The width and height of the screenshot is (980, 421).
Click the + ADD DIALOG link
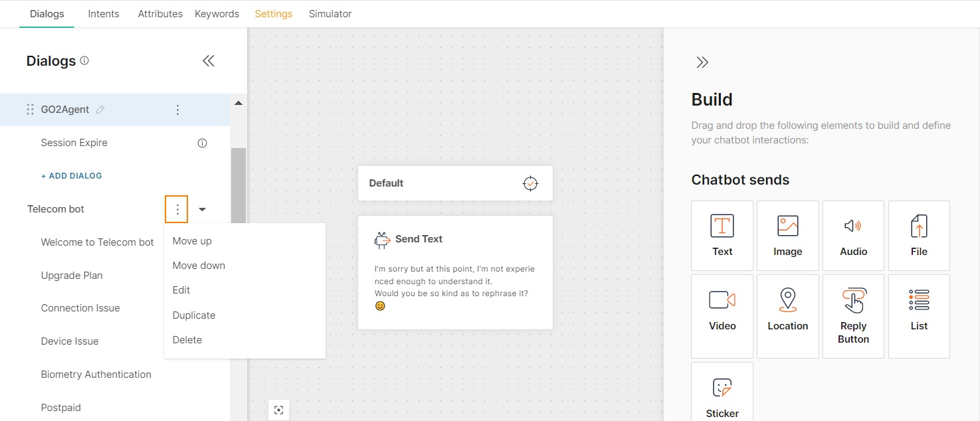click(72, 176)
